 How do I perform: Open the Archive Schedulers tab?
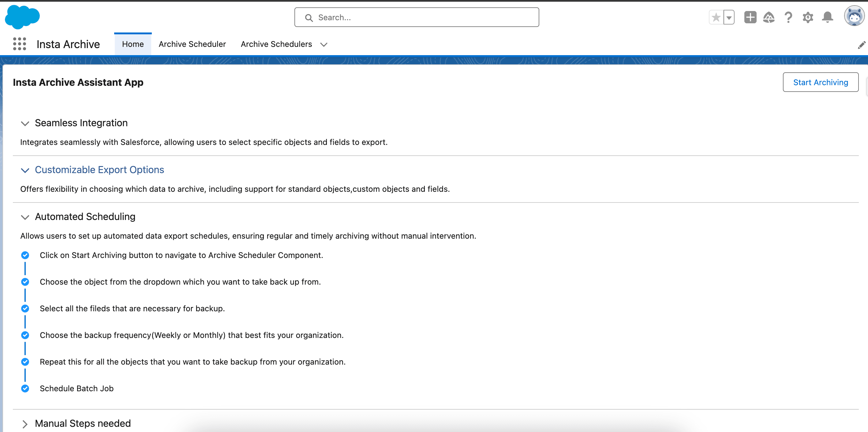point(276,44)
